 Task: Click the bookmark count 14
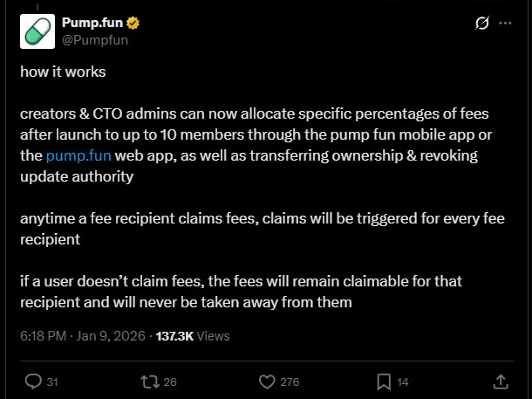[402, 382]
